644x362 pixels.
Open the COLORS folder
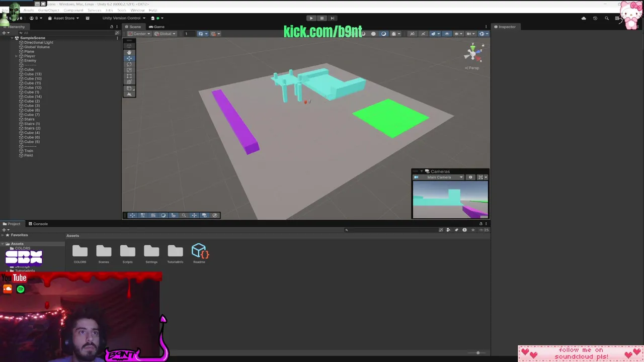pos(80,253)
